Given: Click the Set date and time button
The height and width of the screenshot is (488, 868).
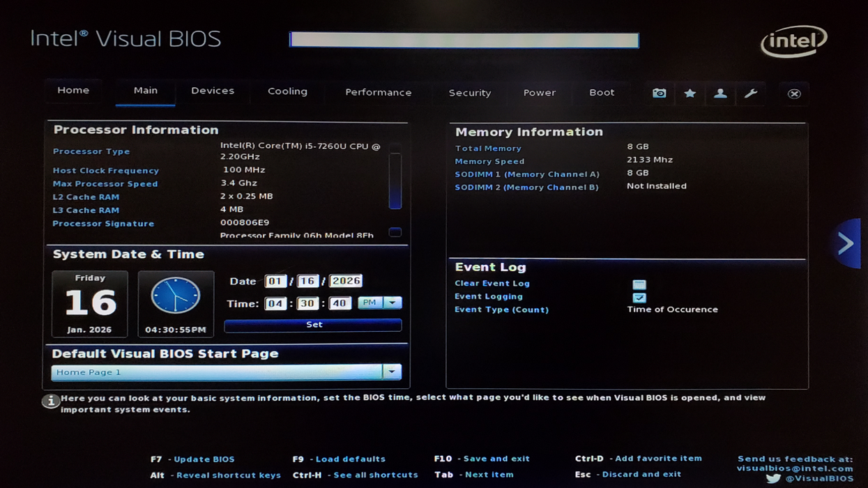Looking at the screenshot, I should point(313,325).
